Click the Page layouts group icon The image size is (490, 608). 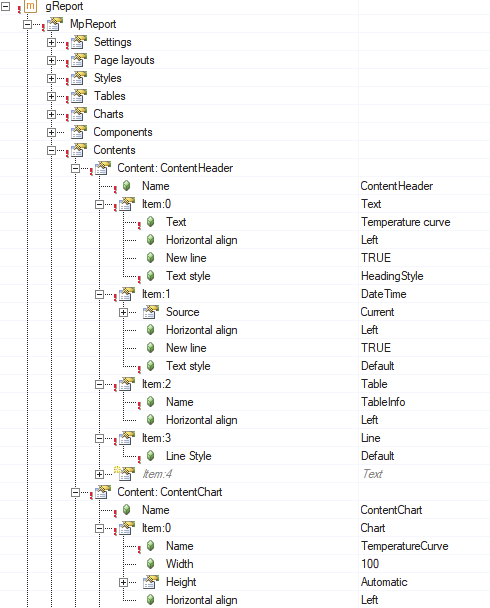point(79,60)
